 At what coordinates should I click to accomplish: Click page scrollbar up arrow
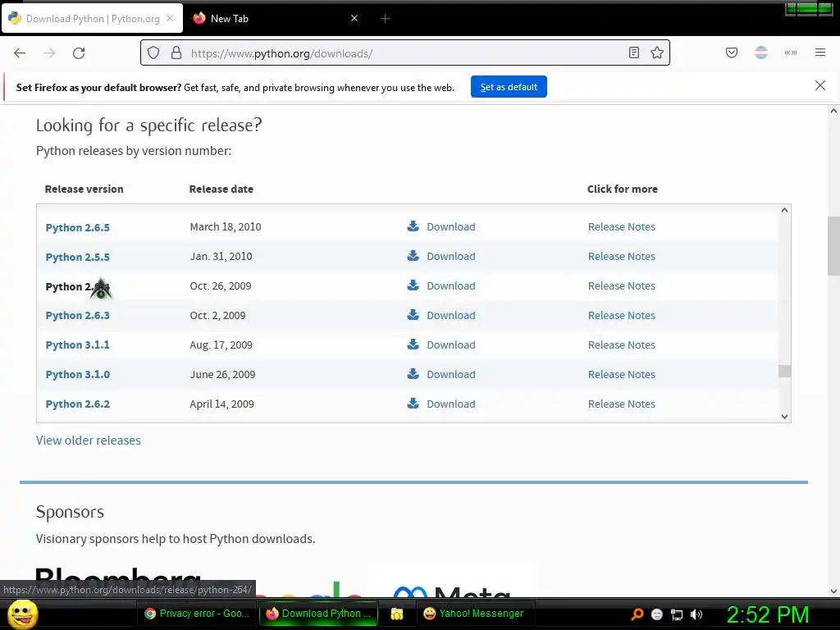coord(833,112)
